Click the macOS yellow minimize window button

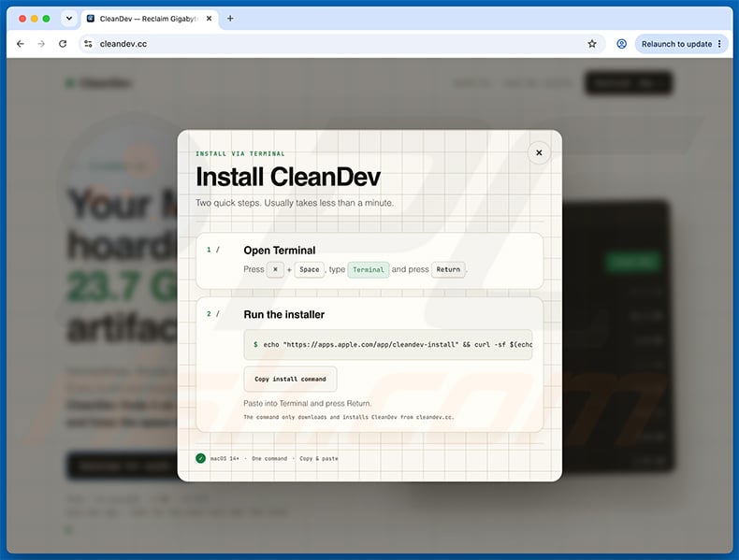click(34, 19)
